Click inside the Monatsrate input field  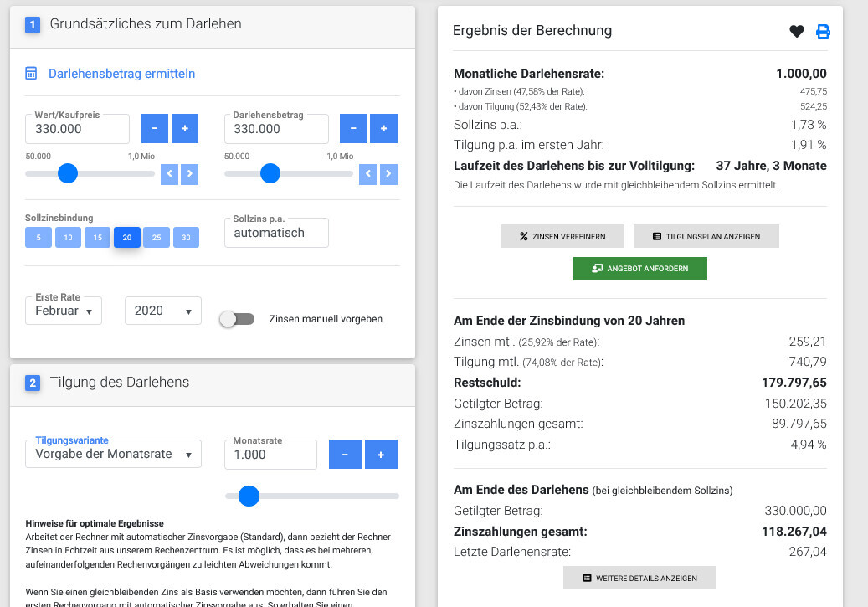270,453
